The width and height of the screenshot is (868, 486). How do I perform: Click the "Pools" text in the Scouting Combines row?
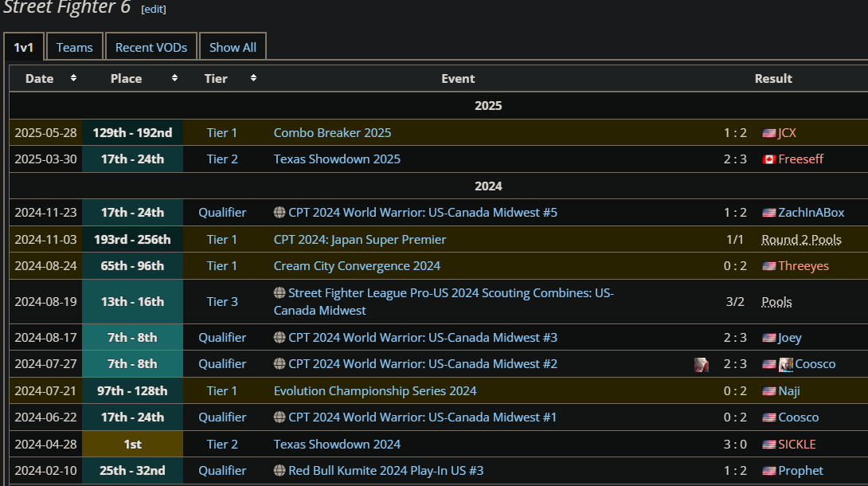click(776, 302)
